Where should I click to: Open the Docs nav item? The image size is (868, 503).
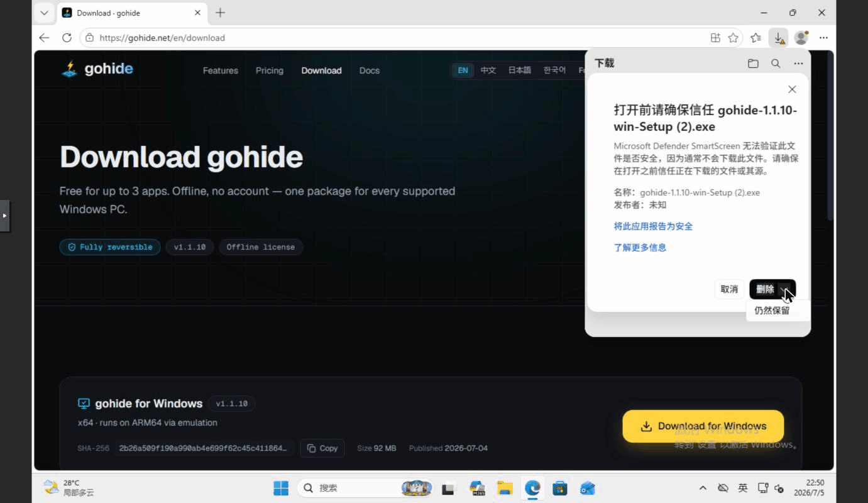[370, 70]
